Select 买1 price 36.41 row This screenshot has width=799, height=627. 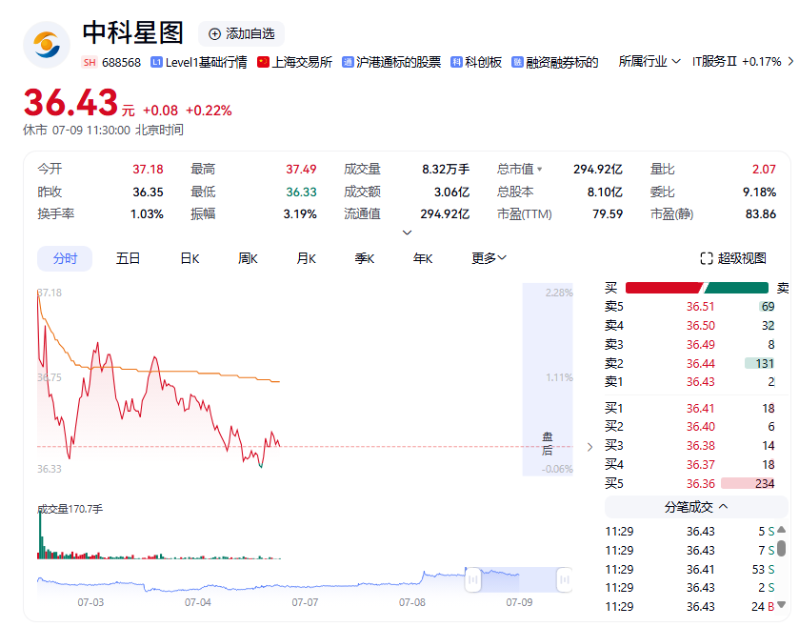point(690,408)
